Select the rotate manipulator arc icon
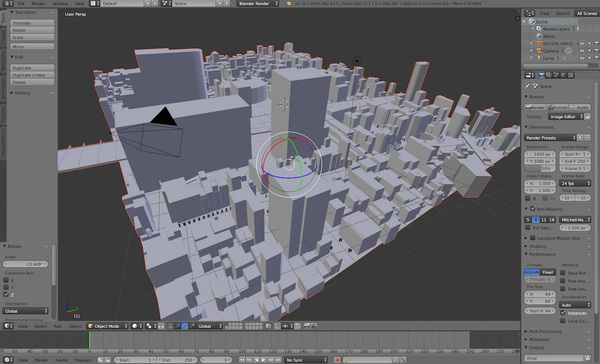This screenshot has width=600, height=364. (x=184, y=326)
